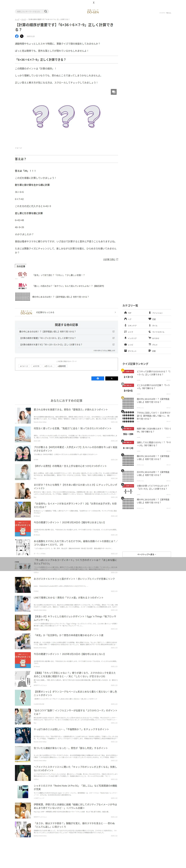Image resolution: width=186 pixels, height=868 pixels.
Task: Open article LINEで簡単にわかる！男性の「マジメ度」
Action: (x=69, y=598)
